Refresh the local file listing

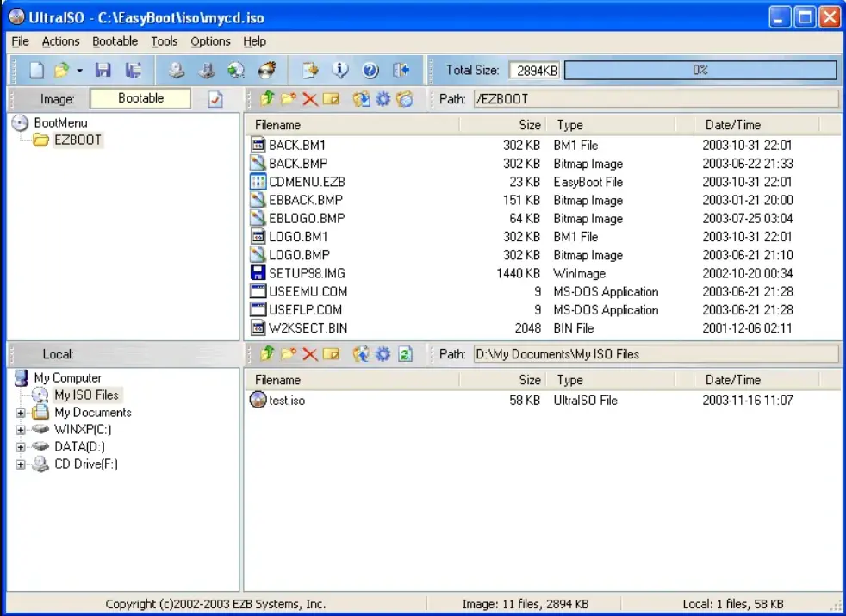[x=405, y=354]
